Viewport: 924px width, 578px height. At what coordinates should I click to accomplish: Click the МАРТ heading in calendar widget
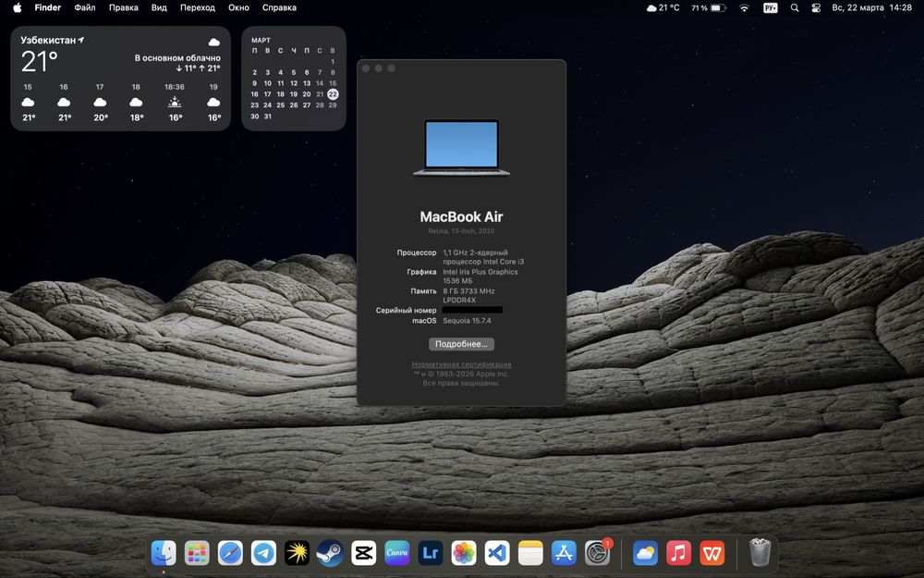(261, 40)
